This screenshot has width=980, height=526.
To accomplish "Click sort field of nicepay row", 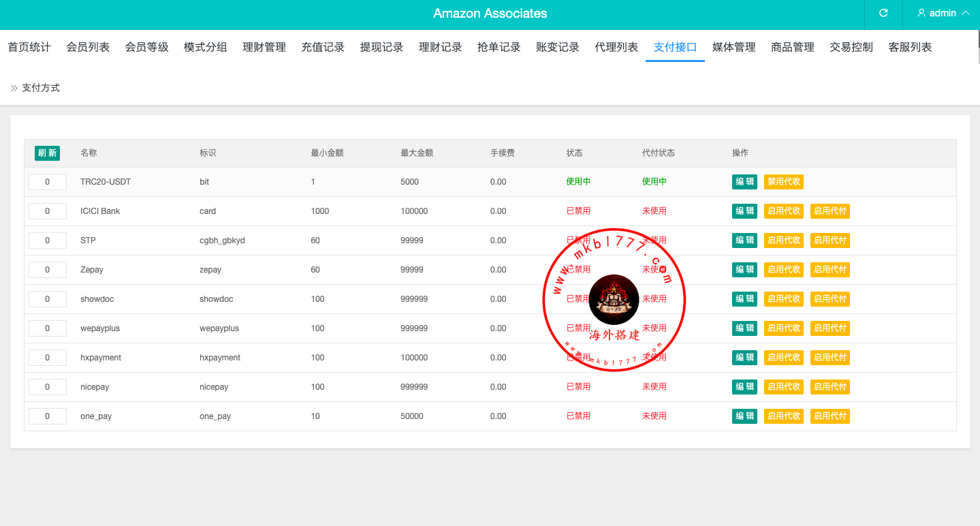I will [48, 387].
